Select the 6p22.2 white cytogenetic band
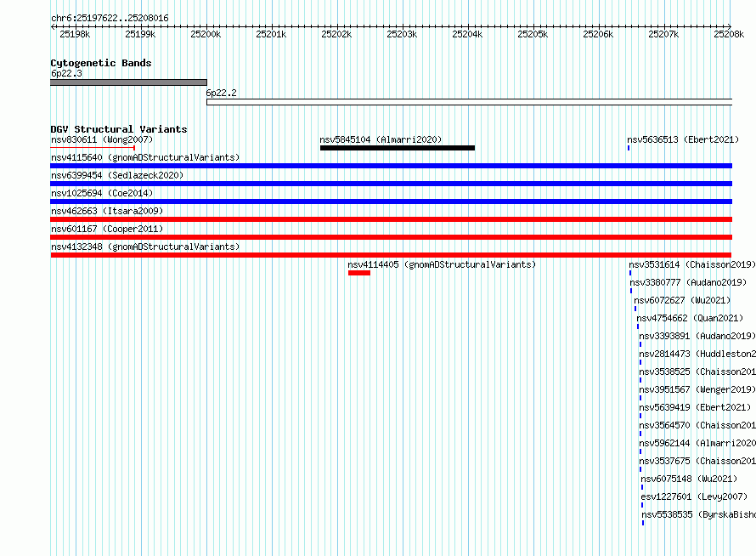The image size is (756, 556). (469, 102)
